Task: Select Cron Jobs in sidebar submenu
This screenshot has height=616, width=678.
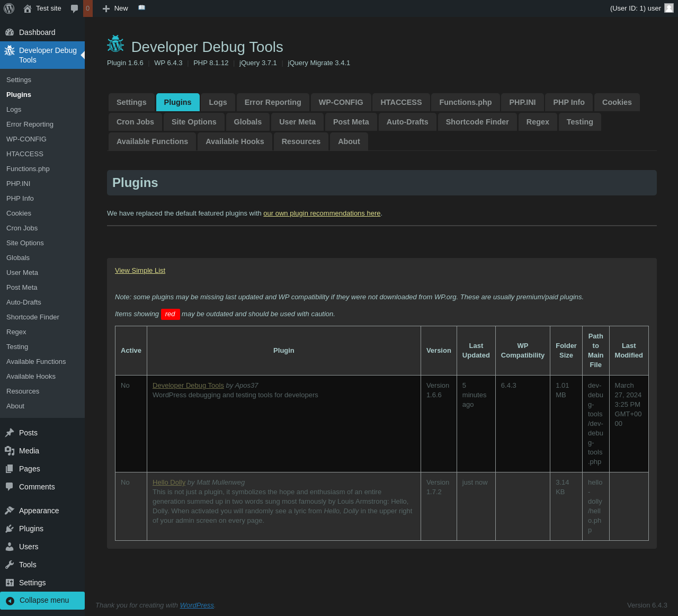Action: [x=22, y=228]
